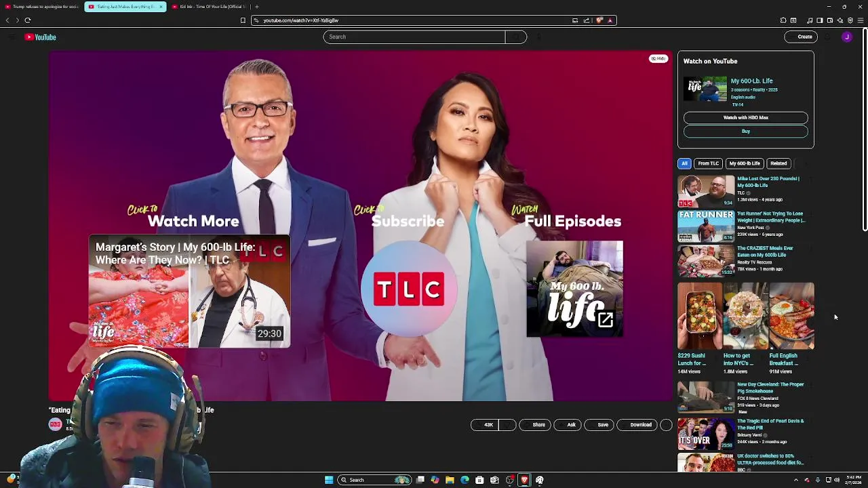Click the Download button
Screen dimensions: 868x488
pos(637,425)
